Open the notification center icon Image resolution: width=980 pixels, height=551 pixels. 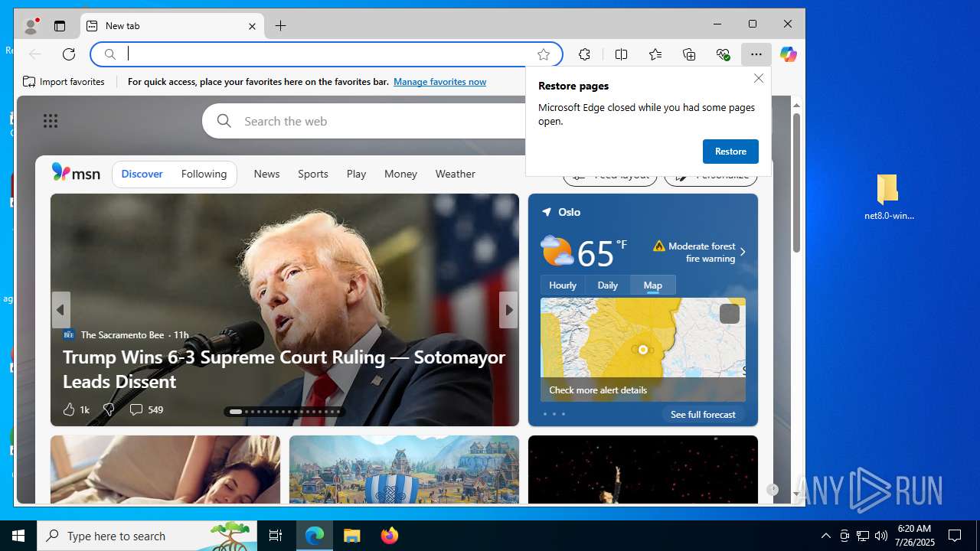point(955,536)
